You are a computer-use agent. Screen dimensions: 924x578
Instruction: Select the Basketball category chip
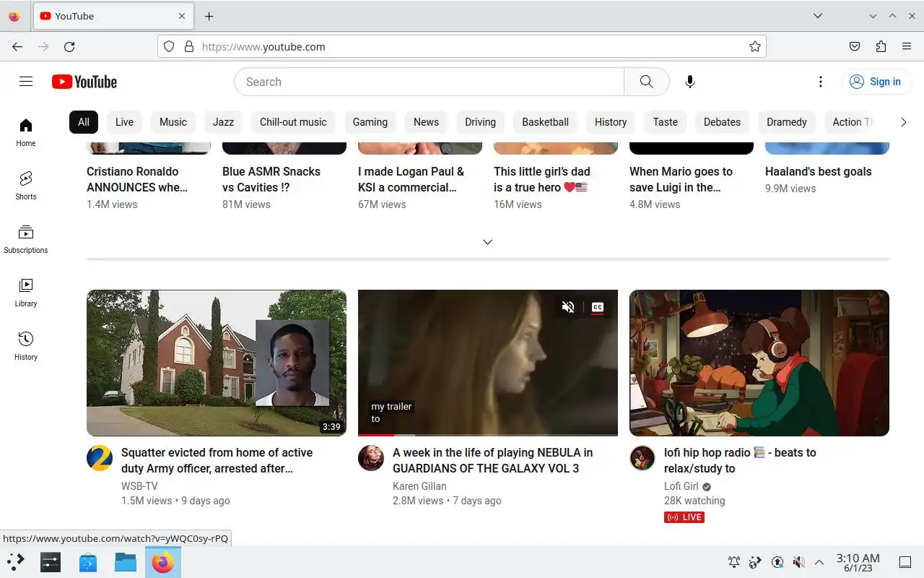(545, 122)
